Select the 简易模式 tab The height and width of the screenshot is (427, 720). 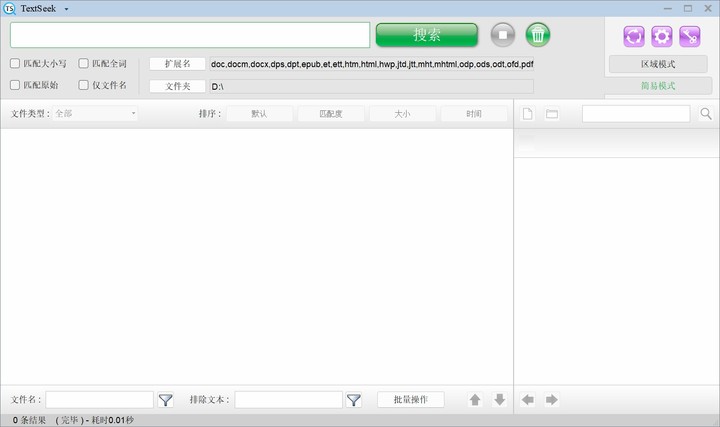(657, 86)
